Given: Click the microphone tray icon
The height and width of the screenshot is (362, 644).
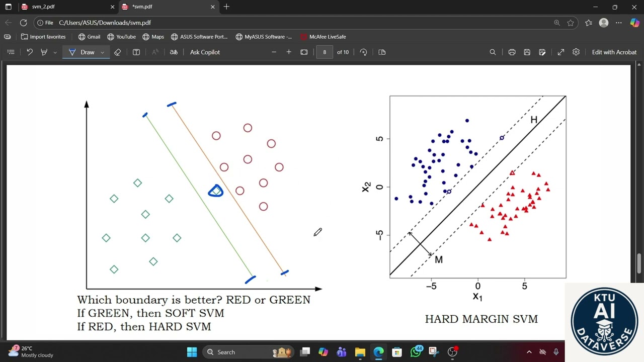Looking at the screenshot, I should point(556,352).
